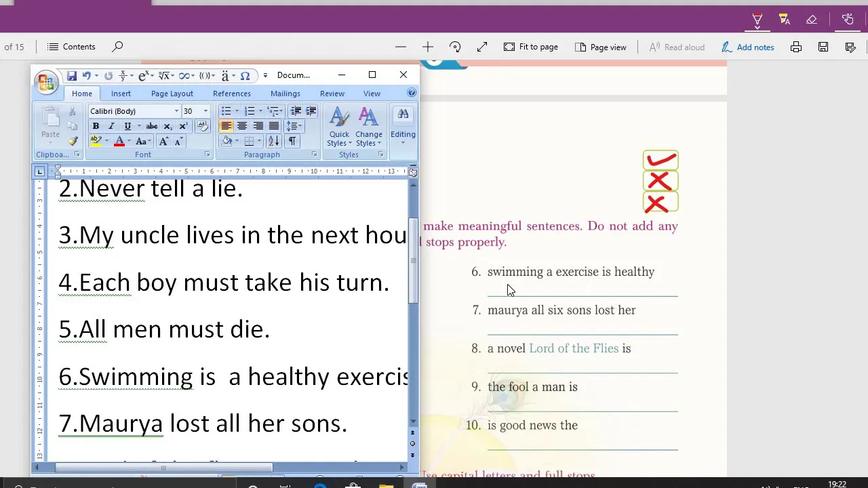Open the font size 30 dropdown
Viewport: 868px width, 488px height.
pos(205,111)
